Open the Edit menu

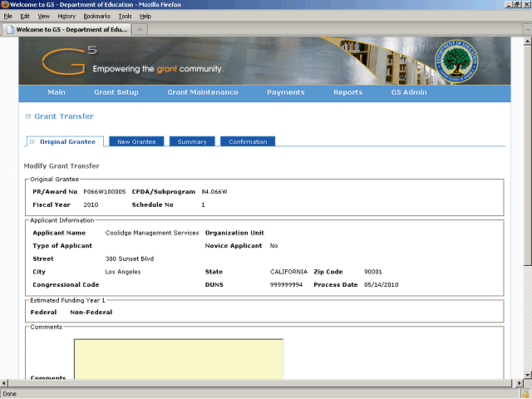[25, 17]
